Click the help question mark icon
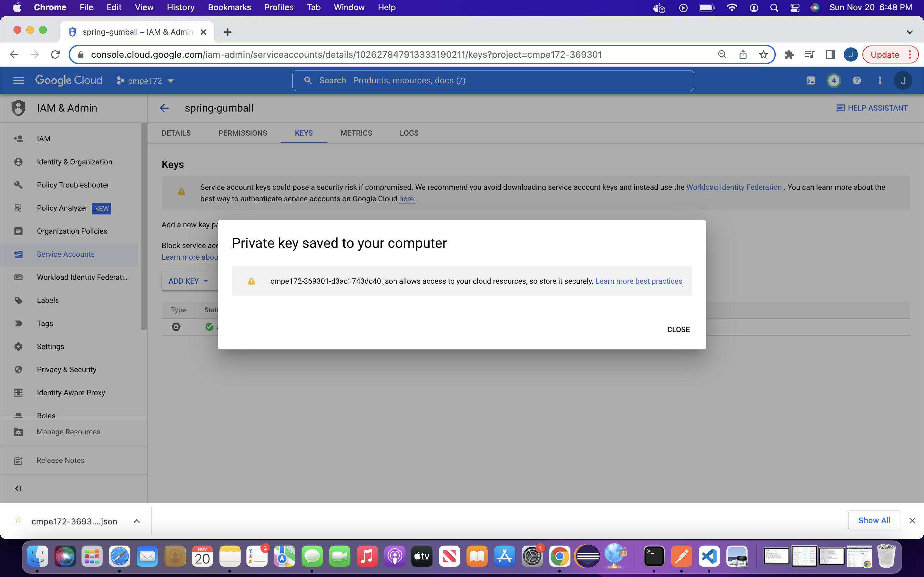This screenshot has height=577, width=924. 856,80
